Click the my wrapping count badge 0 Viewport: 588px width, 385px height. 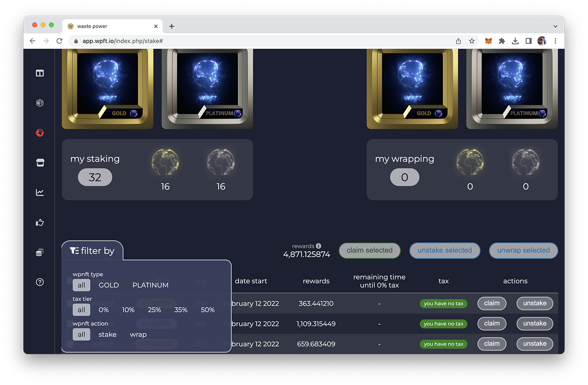click(x=405, y=177)
